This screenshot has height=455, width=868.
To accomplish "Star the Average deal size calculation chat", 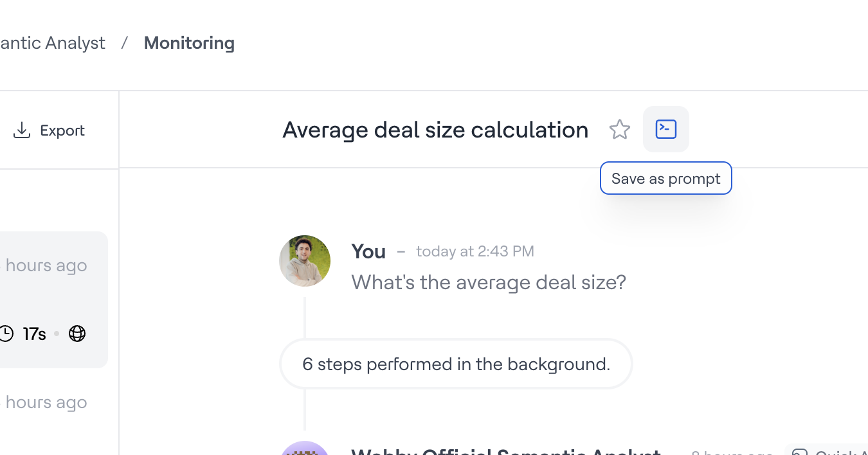I will click(620, 130).
